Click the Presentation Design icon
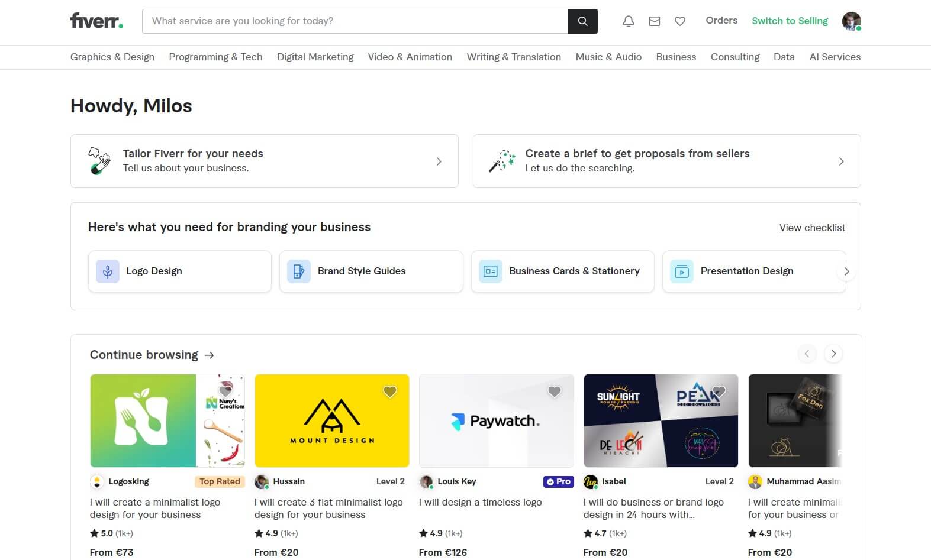The width and height of the screenshot is (931, 560). [x=682, y=271]
